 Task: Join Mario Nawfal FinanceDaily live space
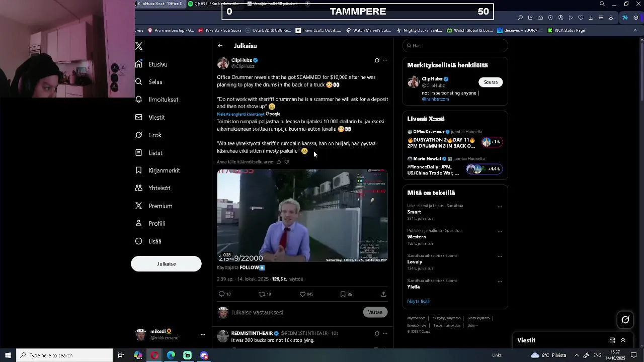[x=455, y=166]
